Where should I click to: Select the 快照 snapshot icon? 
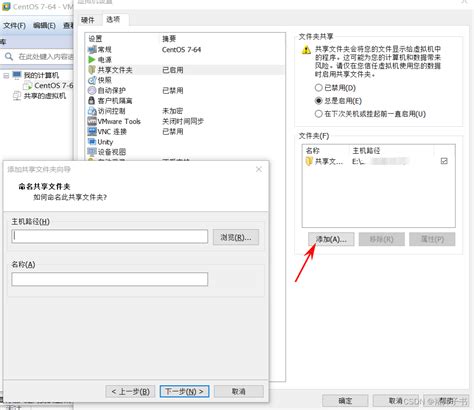[x=92, y=80]
